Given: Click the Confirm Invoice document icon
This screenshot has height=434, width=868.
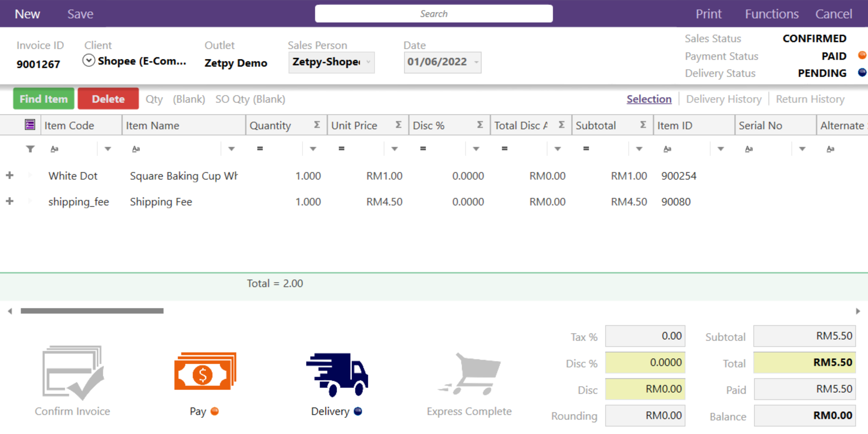Looking at the screenshot, I should [x=72, y=373].
